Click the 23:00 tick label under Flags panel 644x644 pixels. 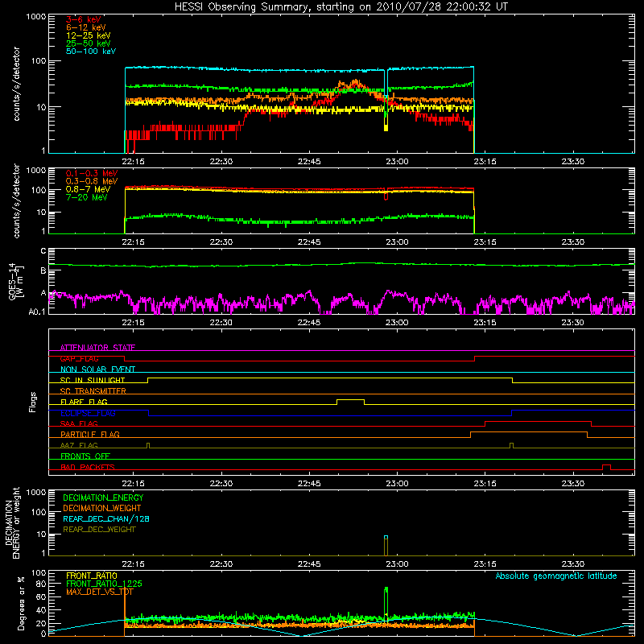tap(397, 484)
